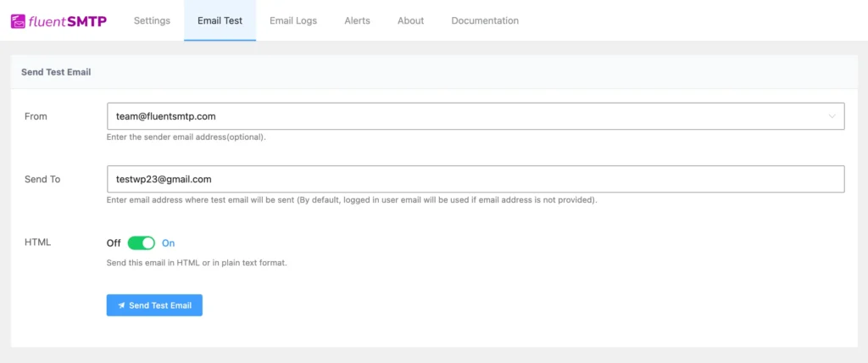868x363 pixels.
Task: Open the Alerts tab
Action: pos(357,20)
